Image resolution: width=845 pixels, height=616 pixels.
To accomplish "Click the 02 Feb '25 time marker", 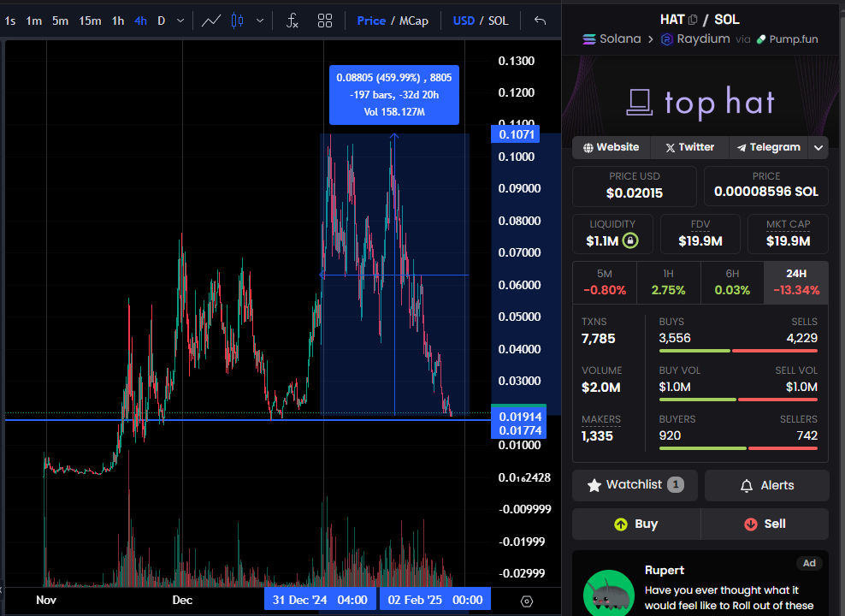I will (x=434, y=600).
